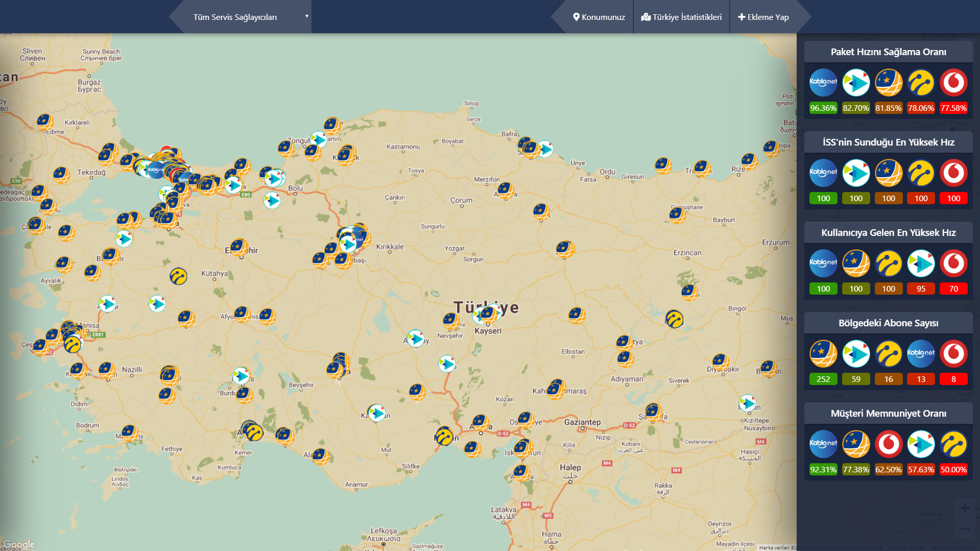Click Vodafone icon in İSS'nin Sunduğu En Yüksek Hız
The image size is (980, 551).
(953, 173)
